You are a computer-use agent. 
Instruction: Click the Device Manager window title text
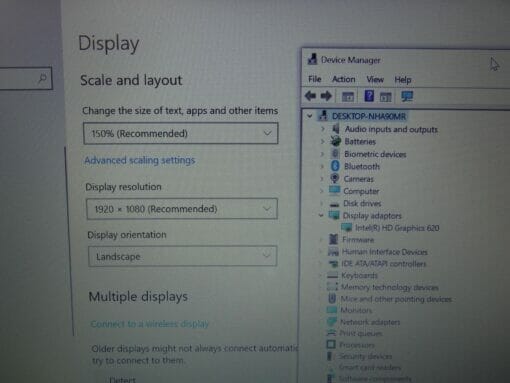coord(350,60)
